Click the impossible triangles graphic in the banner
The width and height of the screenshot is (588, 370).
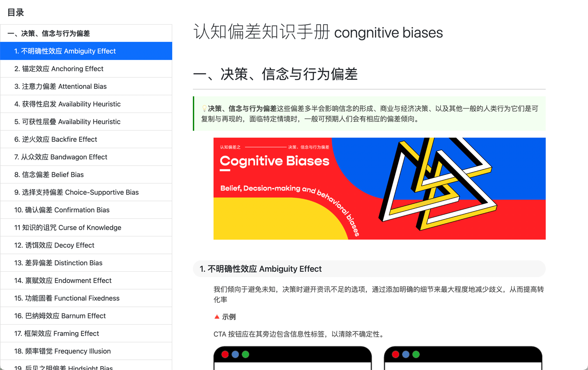point(438,184)
